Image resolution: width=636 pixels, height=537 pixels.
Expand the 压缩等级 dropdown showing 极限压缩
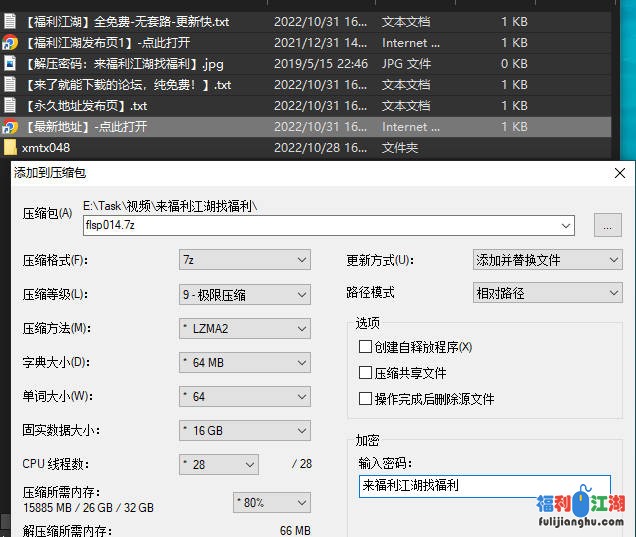click(245, 294)
